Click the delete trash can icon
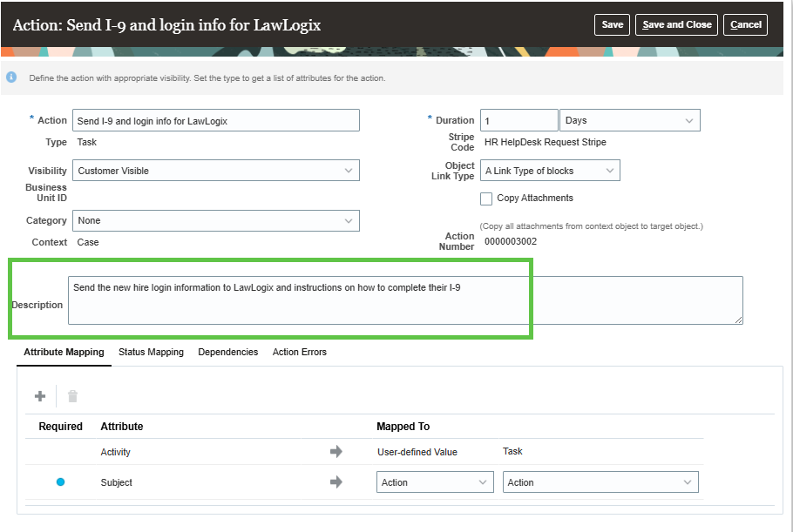Viewport: 793px width, 532px height. coord(73,396)
